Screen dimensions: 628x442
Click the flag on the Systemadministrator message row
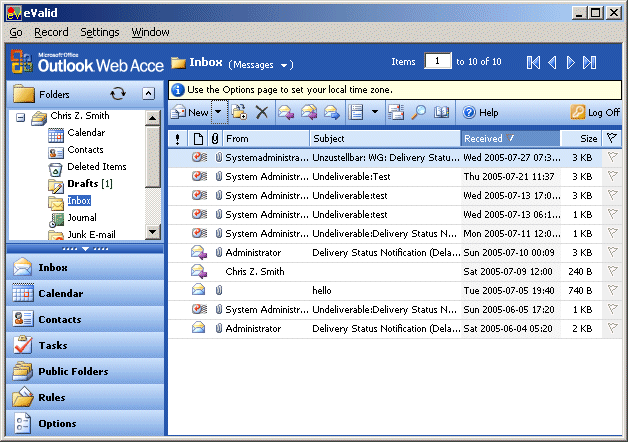click(612, 157)
